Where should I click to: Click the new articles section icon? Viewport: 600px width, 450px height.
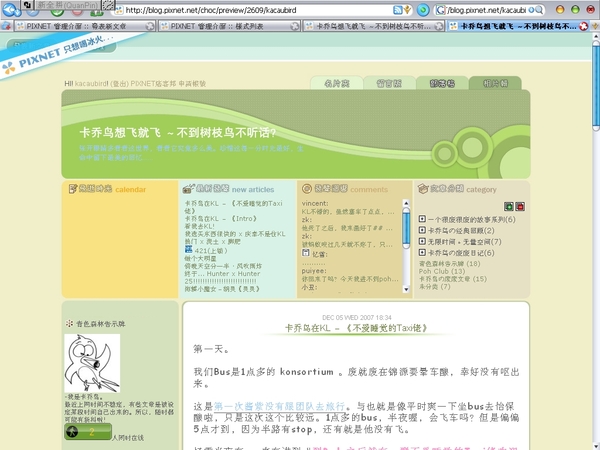[x=188, y=189]
